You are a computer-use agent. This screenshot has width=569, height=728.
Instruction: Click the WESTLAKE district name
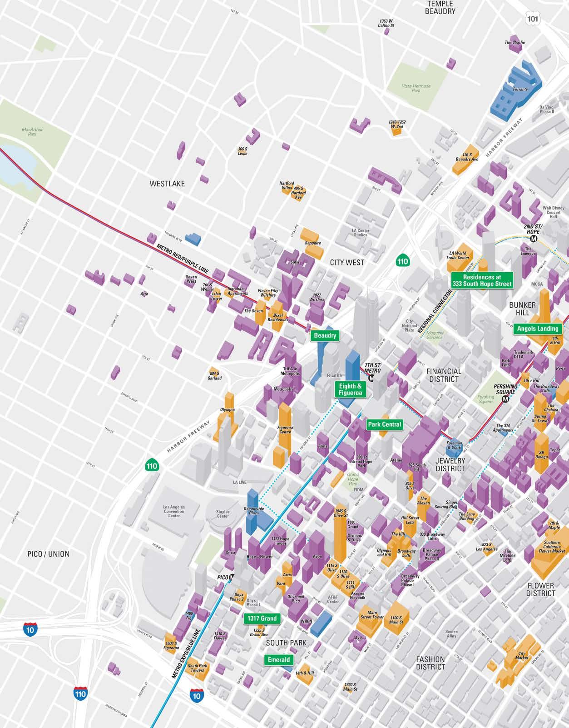pyautogui.click(x=167, y=184)
